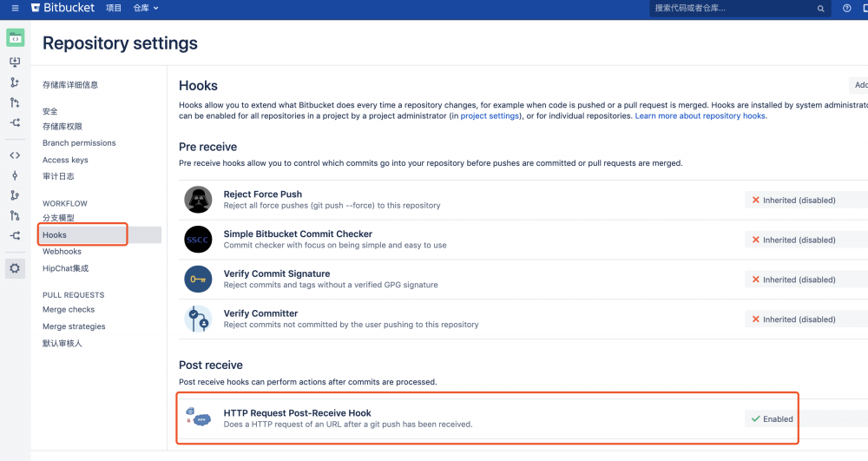The height and width of the screenshot is (461, 868).
Task: Click the PULL REQUESTS section label
Action: 74,295
